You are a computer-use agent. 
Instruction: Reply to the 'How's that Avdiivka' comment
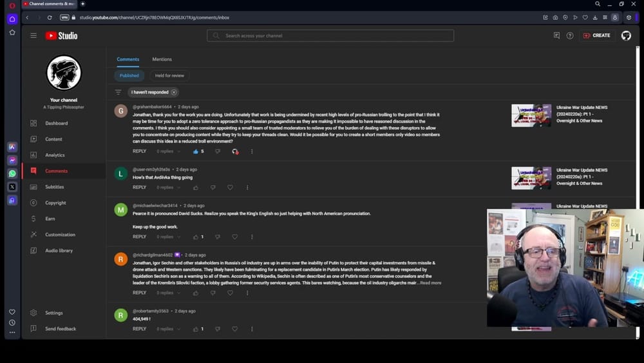pos(139,188)
